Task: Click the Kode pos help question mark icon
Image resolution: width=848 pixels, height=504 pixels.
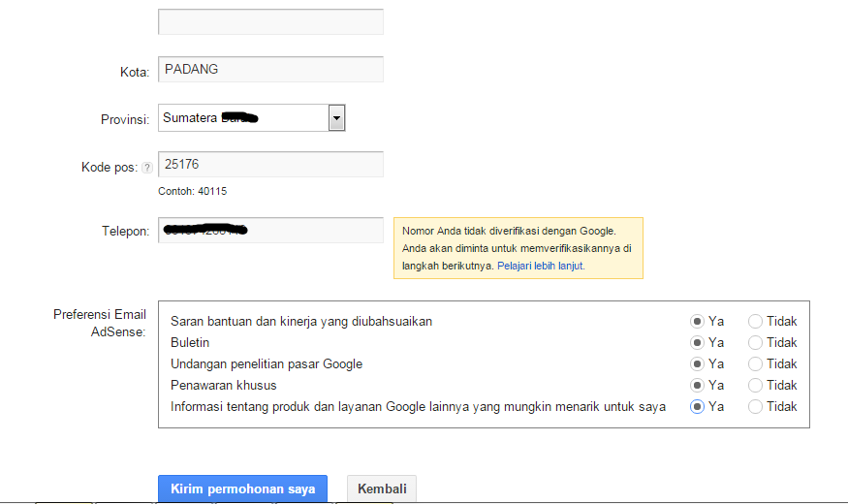Action: tap(147, 168)
